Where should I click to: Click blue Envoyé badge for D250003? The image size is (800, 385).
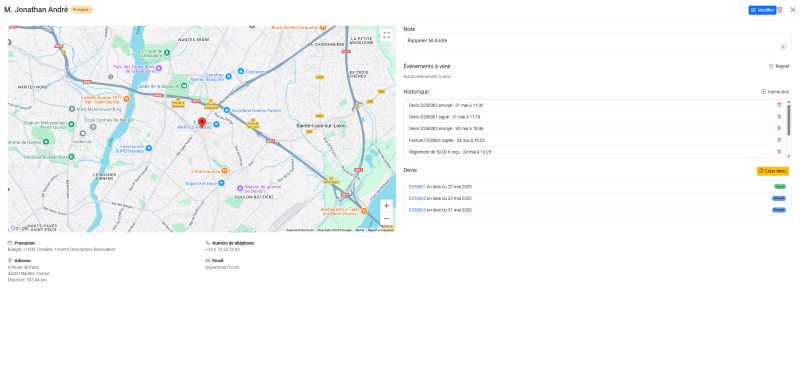779,210
